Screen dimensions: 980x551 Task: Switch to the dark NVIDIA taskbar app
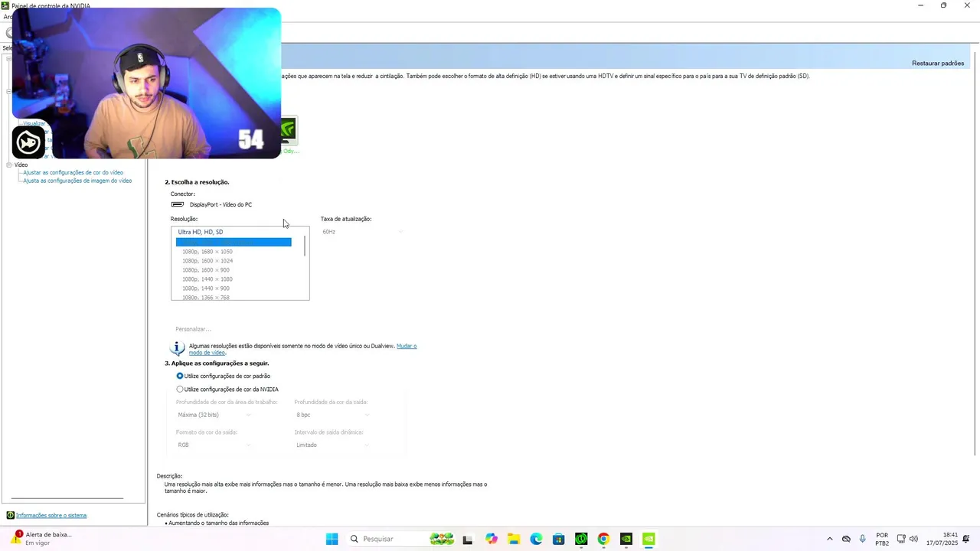pos(626,539)
